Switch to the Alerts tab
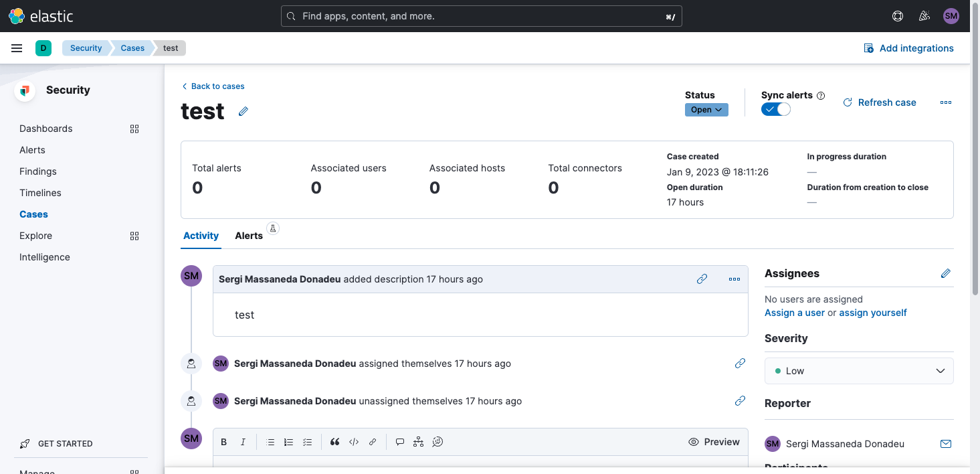The height and width of the screenshot is (474, 980). 249,236
